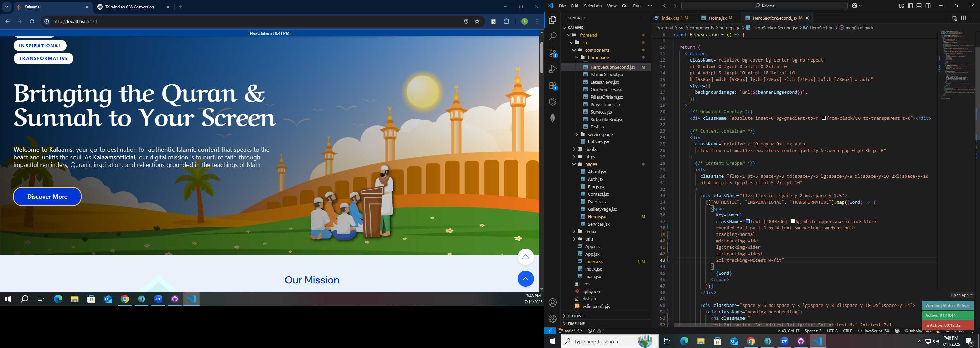Click the mosque scroll button on webpage

click(x=525, y=257)
